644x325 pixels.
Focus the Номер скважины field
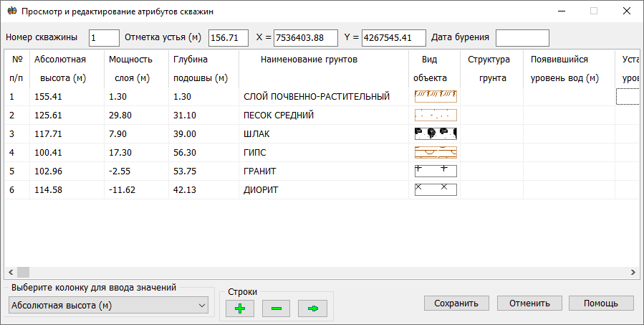104,38
